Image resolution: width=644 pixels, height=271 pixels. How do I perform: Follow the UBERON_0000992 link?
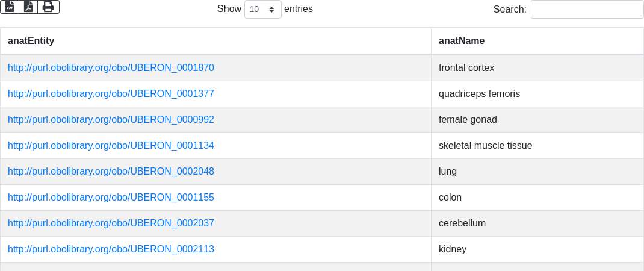[111, 120]
